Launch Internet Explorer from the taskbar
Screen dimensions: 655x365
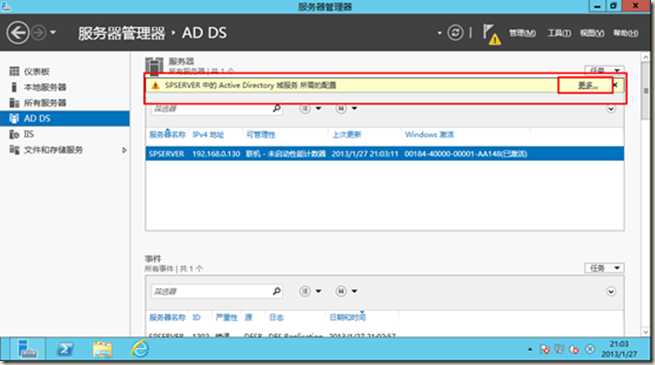pos(140,349)
